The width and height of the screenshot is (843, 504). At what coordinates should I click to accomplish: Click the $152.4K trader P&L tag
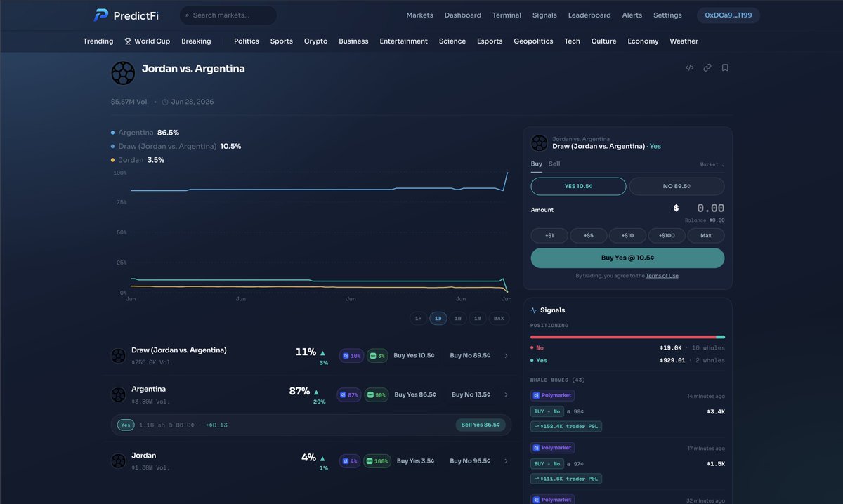point(566,426)
